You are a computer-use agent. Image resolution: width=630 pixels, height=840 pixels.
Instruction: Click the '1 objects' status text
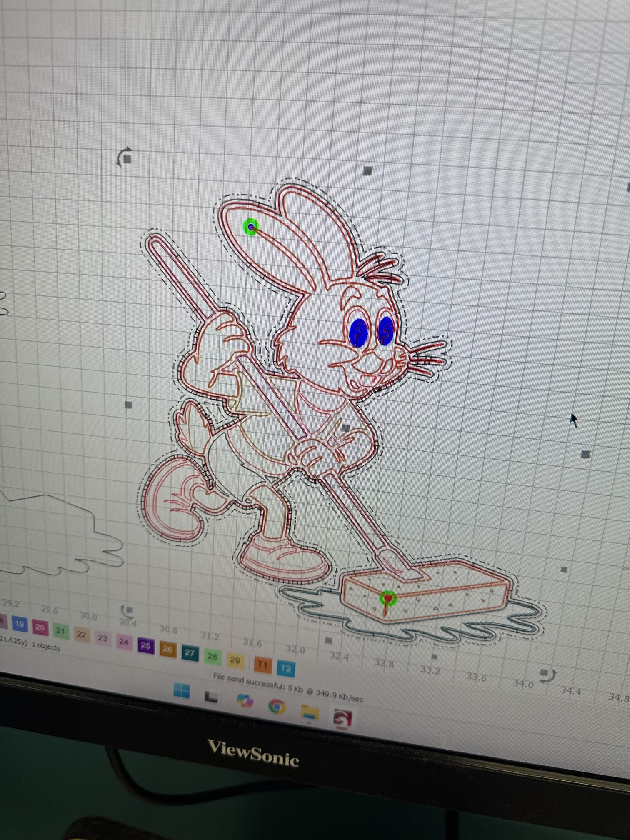click(x=46, y=645)
